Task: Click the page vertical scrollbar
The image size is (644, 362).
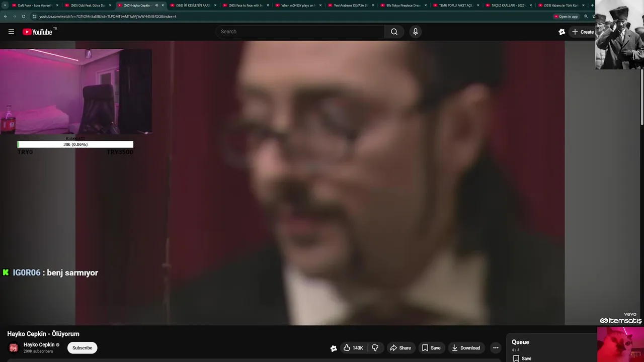Action: click(641, 98)
